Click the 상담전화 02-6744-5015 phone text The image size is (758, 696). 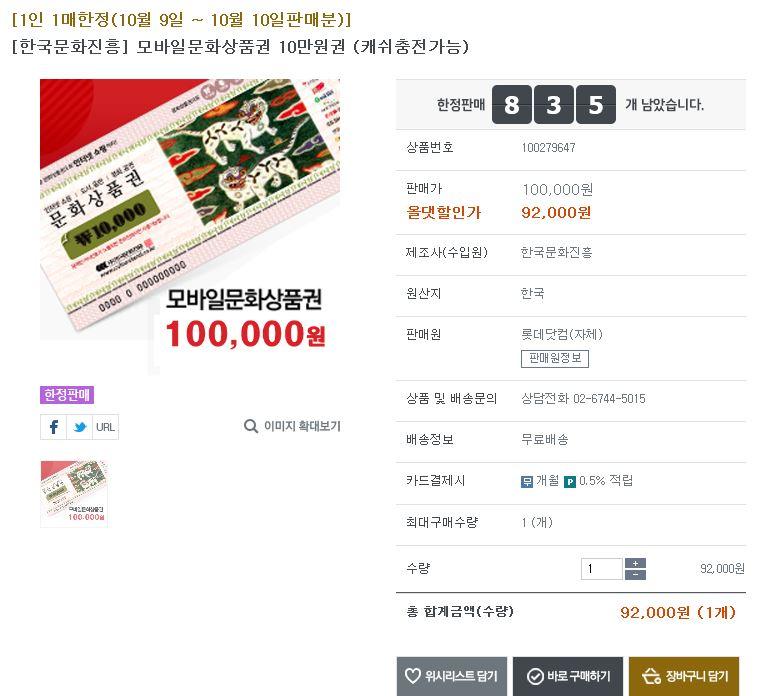coord(583,399)
